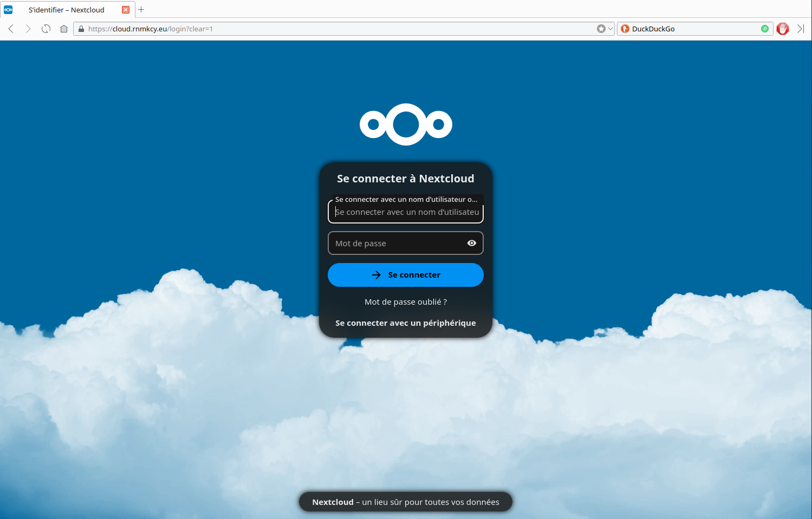Open a new tab with the plus button
The height and width of the screenshot is (519, 812).
pos(141,10)
